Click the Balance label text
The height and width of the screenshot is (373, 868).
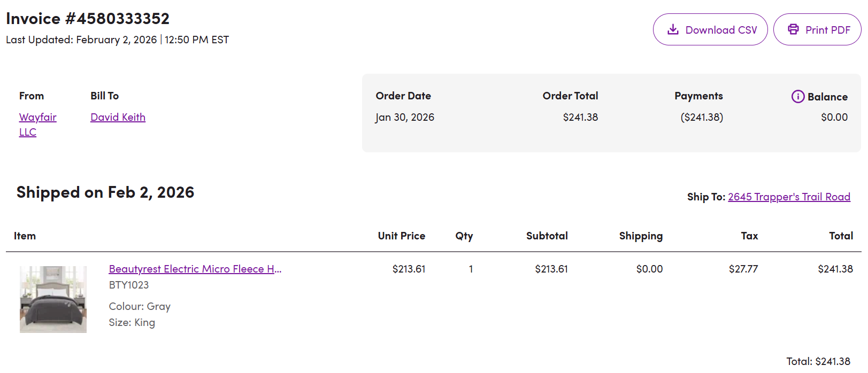[x=827, y=97]
